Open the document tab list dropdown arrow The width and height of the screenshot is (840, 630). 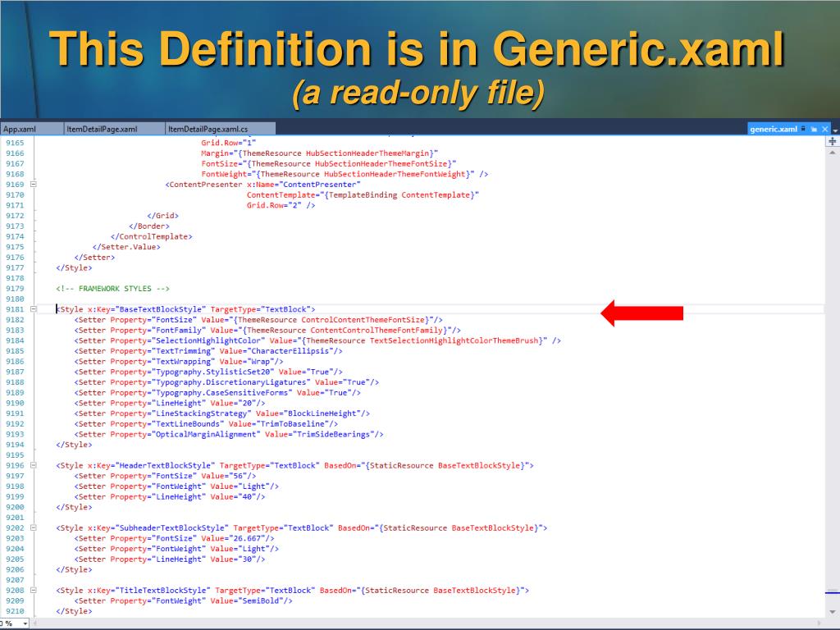(835, 130)
